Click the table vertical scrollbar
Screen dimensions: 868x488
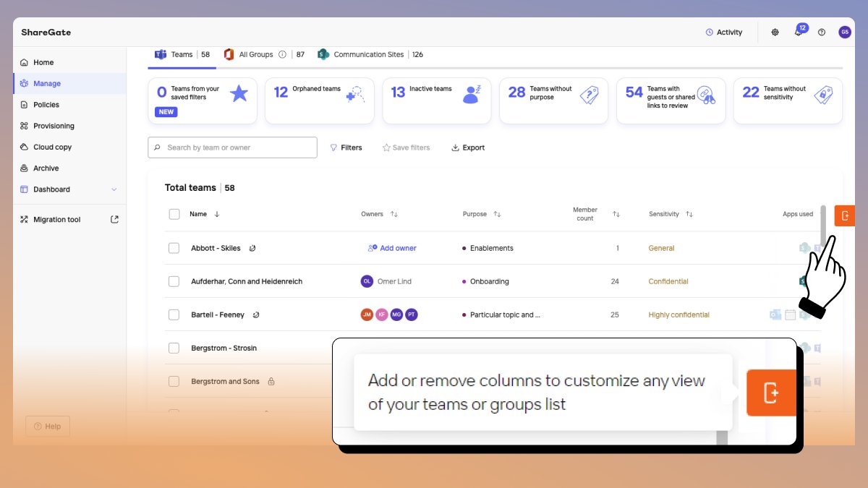[823, 226]
